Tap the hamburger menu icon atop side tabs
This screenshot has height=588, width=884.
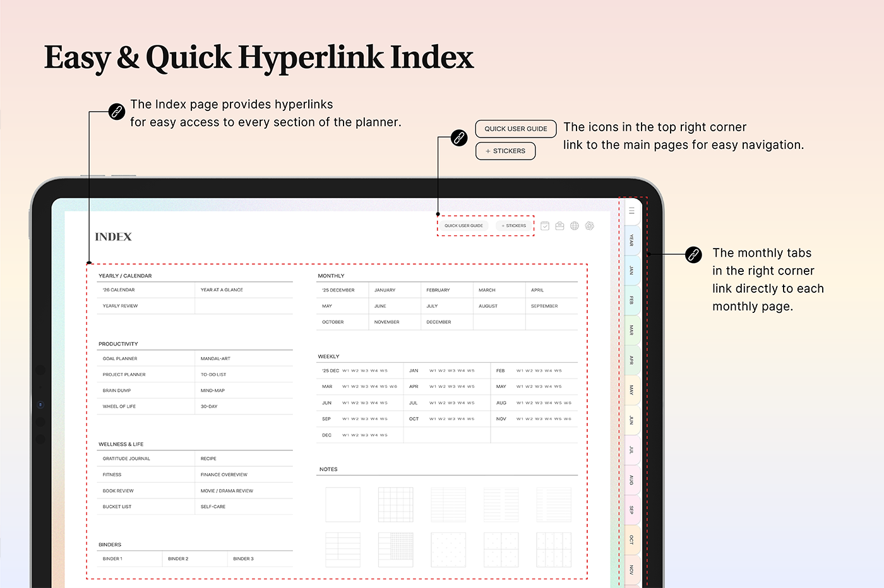631,211
